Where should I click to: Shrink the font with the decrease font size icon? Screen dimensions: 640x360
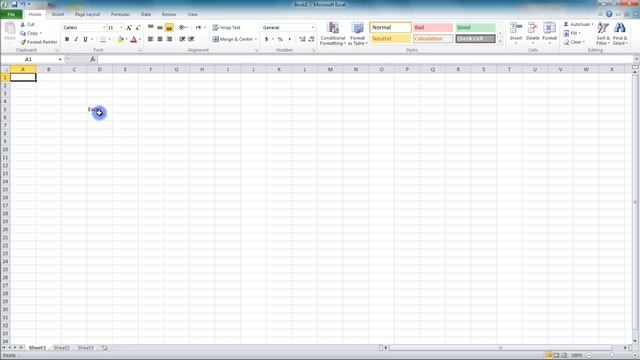pyautogui.click(x=138, y=28)
